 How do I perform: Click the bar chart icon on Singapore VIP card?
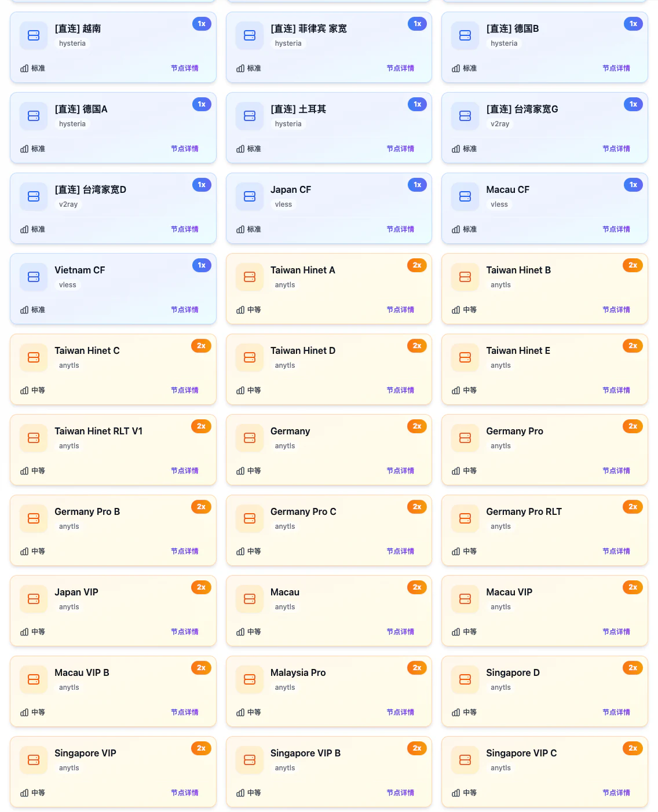pos(24,793)
